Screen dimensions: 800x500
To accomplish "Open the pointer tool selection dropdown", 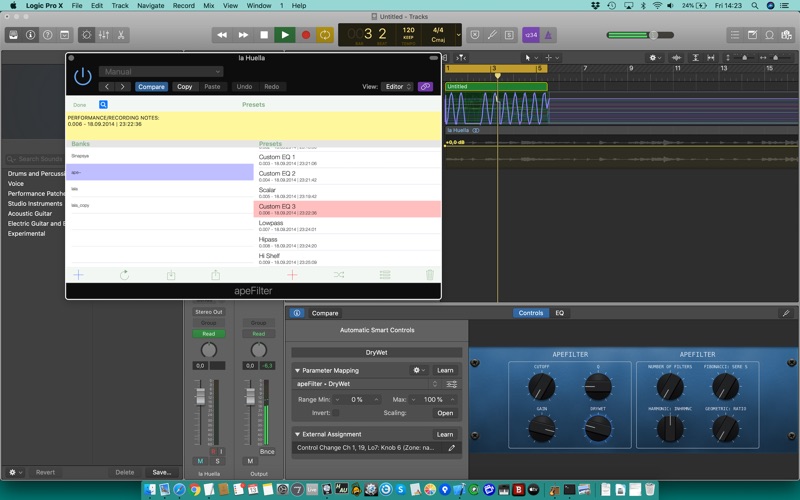I will point(532,58).
